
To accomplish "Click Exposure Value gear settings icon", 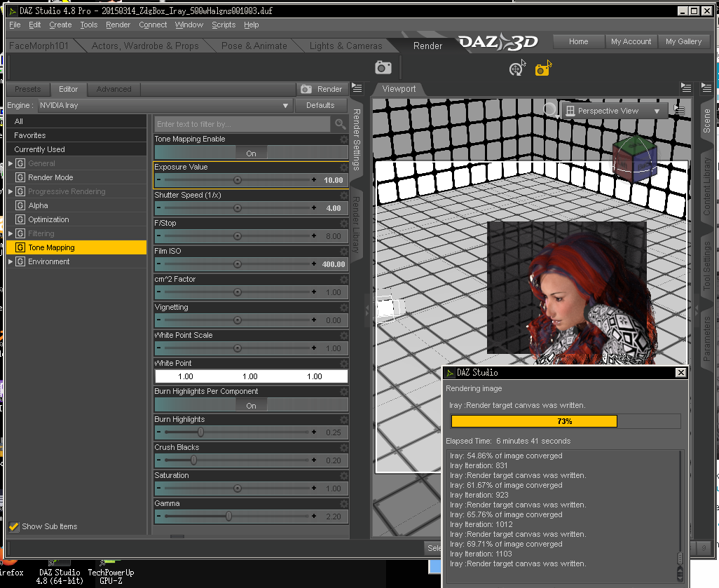I will (343, 167).
